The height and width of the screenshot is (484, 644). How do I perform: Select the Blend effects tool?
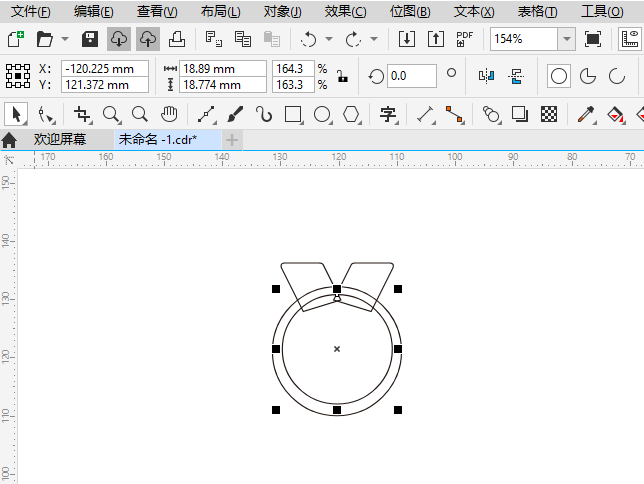coord(491,114)
